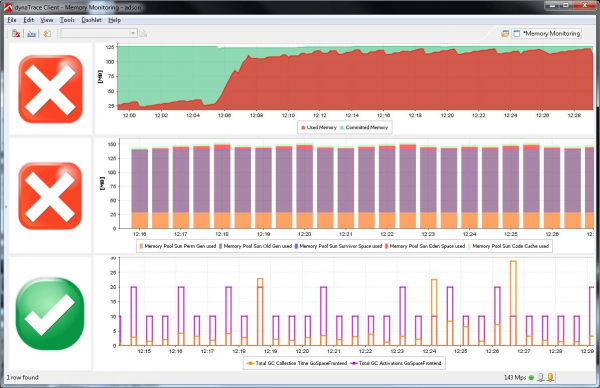Click the green check status of GC chart

click(50, 314)
